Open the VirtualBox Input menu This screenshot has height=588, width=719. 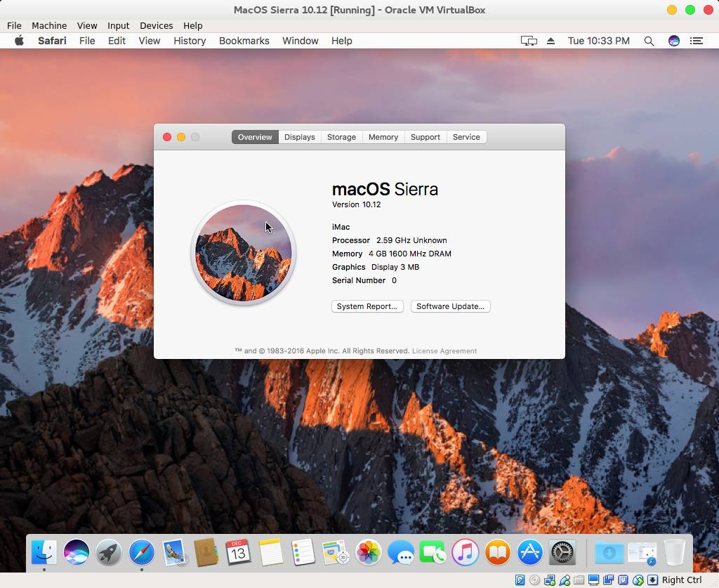coord(118,26)
